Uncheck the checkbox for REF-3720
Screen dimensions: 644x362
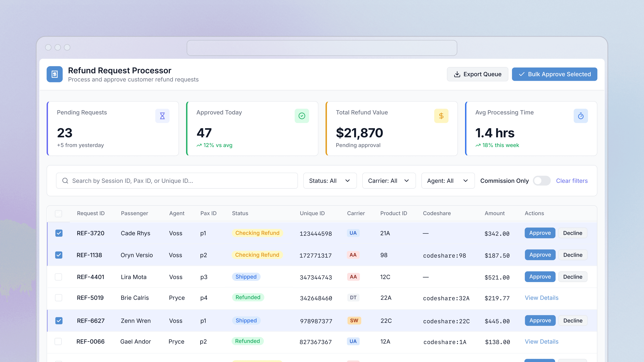(59, 233)
